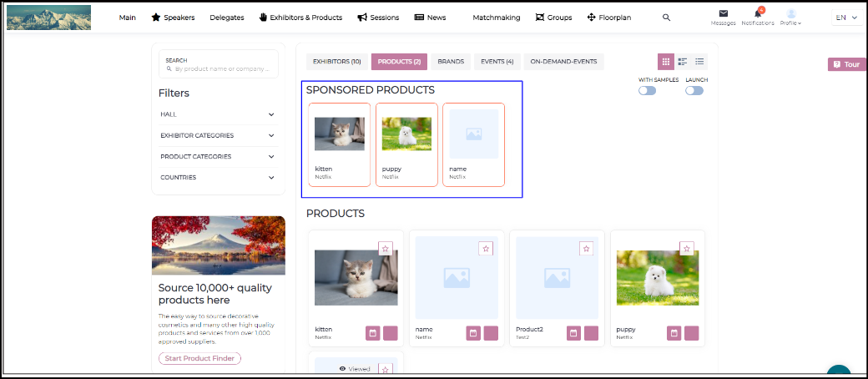Open the Delegates page

tap(227, 18)
